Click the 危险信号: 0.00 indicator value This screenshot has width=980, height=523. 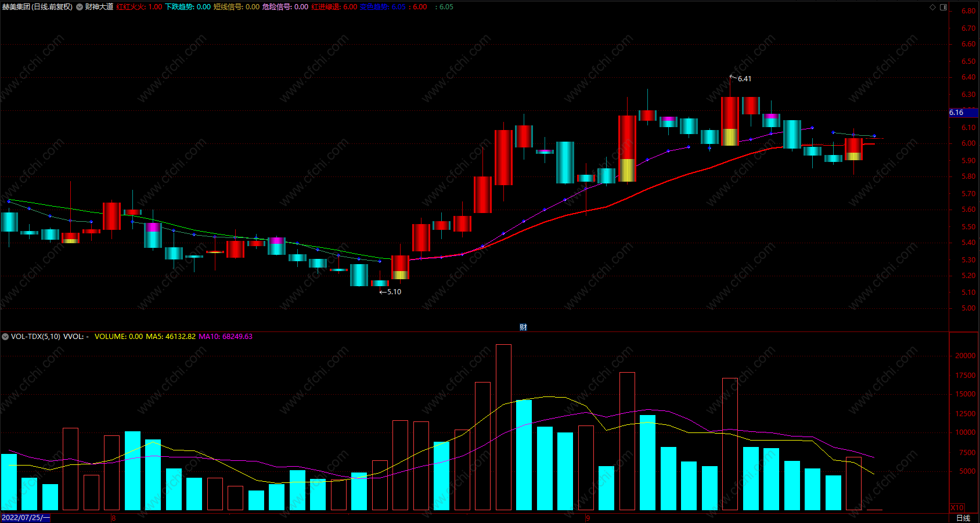click(x=285, y=7)
